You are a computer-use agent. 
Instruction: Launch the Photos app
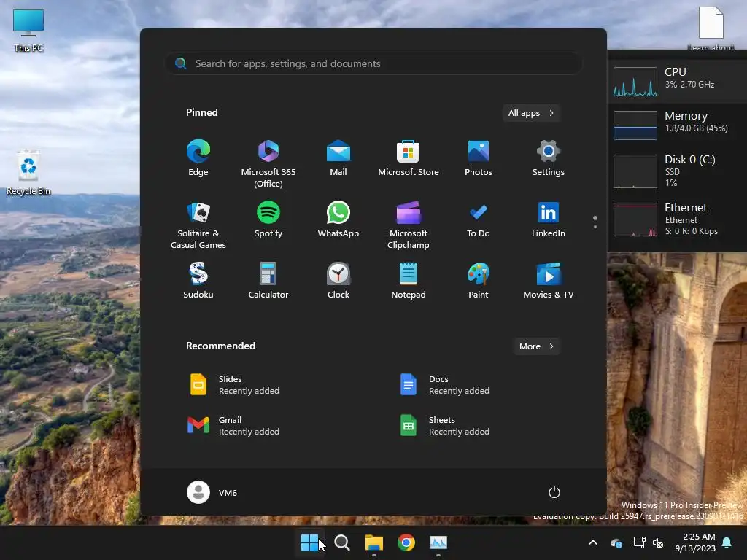click(479, 159)
